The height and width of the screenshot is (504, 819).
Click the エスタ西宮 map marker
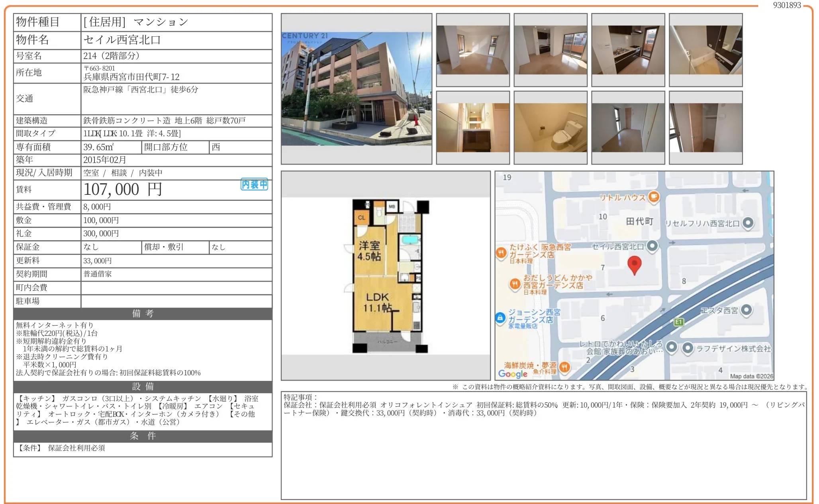point(746,310)
